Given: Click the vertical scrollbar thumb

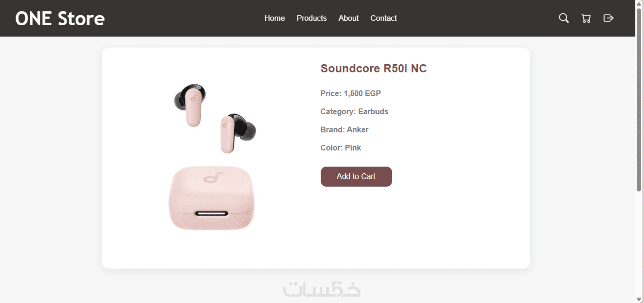Looking at the screenshot, I should click(x=639, y=100).
